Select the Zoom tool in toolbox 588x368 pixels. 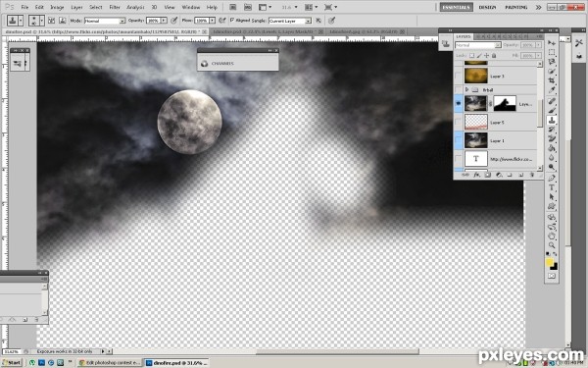(x=551, y=245)
